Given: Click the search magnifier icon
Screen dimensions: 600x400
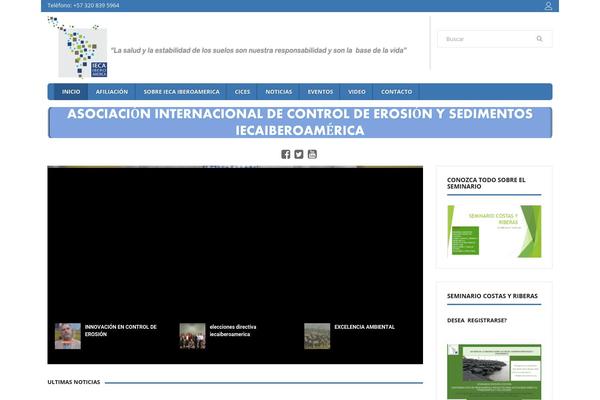Looking at the screenshot, I should pyautogui.click(x=540, y=39).
